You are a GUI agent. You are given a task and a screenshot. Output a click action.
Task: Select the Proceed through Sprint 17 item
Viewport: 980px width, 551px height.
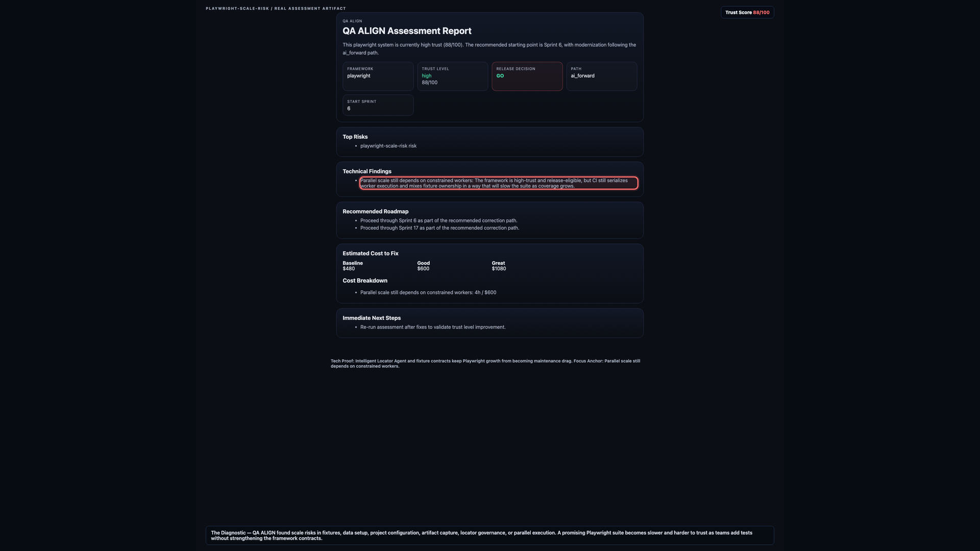point(439,228)
